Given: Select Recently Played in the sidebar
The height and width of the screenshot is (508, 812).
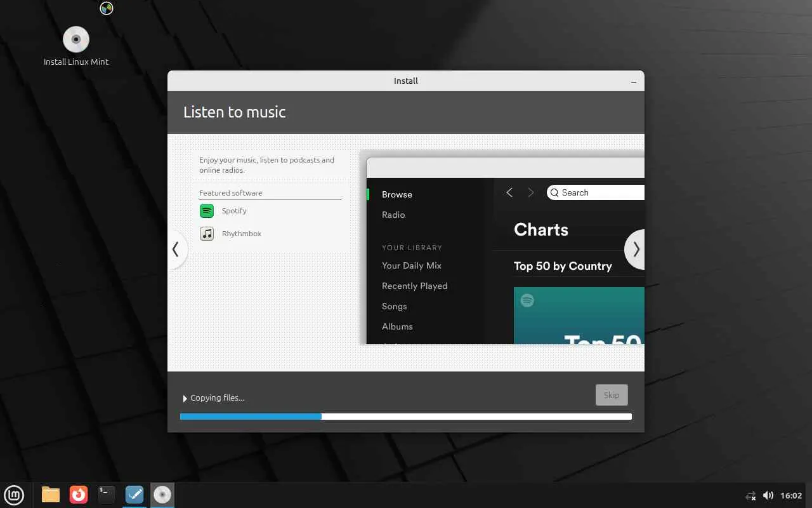Looking at the screenshot, I should (415, 286).
